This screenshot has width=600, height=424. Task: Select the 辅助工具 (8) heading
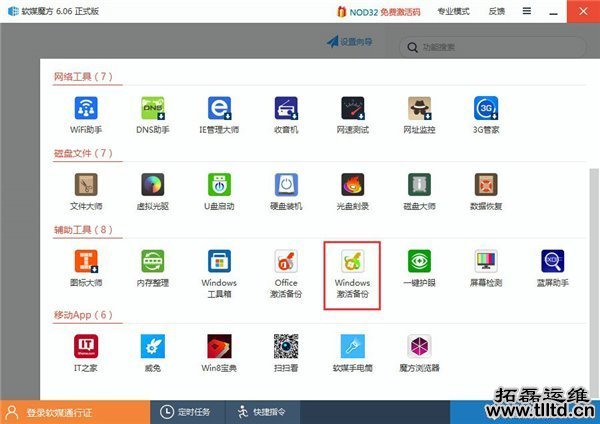point(83,230)
